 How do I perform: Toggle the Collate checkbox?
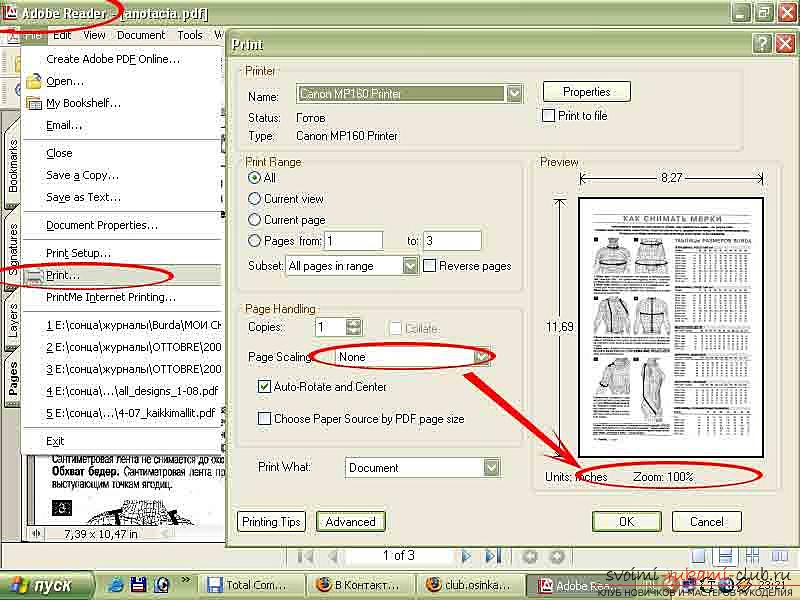[395, 328]
